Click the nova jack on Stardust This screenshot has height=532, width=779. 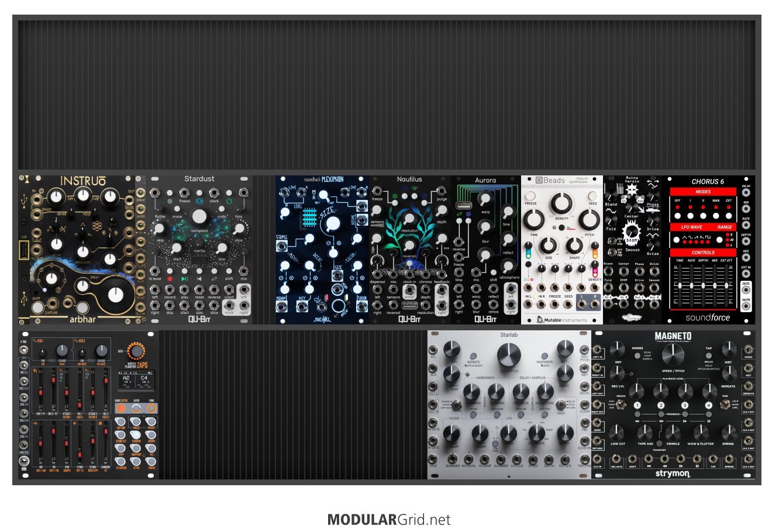(x=229, y=304)
